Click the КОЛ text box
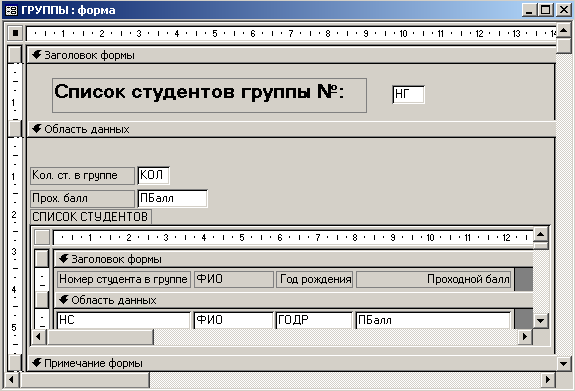The width and height of the screenshot is (575, 391). click(x=154, y=175)
